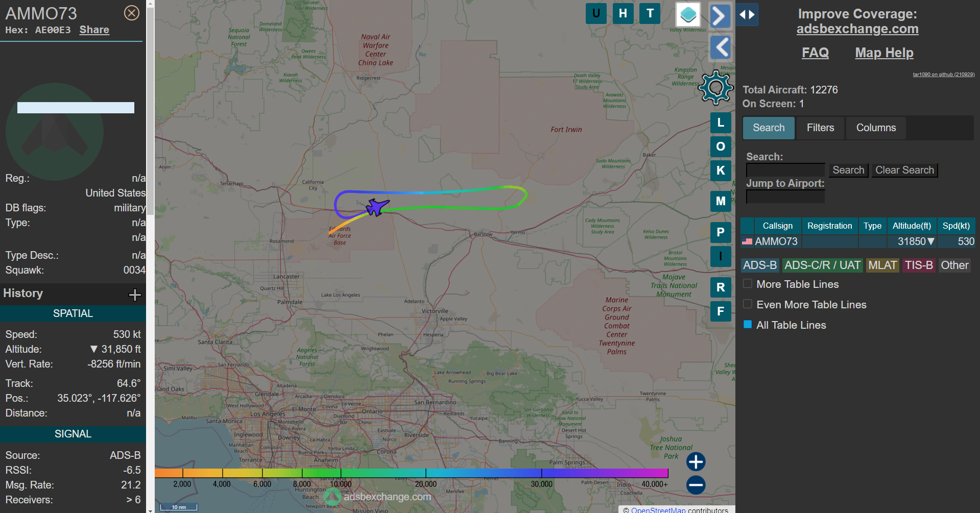Click the SIGNAL section header
The width and height of the screenshot is (980, 513).
pos(73,434)
